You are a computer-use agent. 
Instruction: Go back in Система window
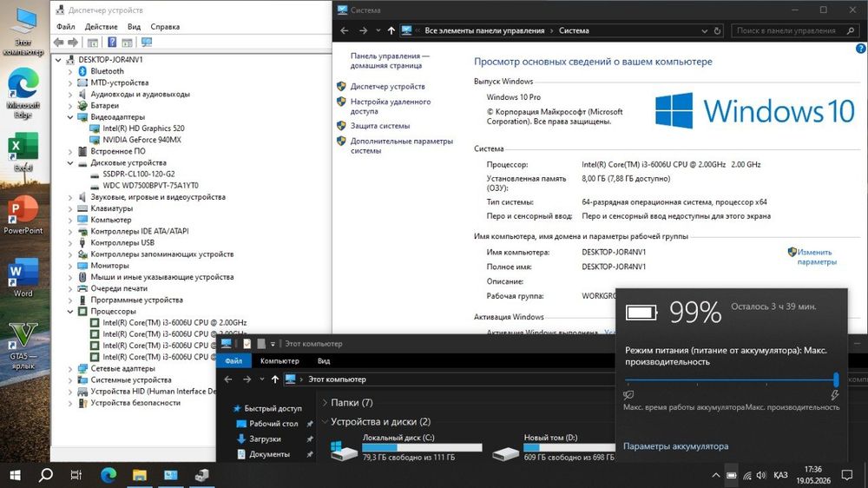345,31
